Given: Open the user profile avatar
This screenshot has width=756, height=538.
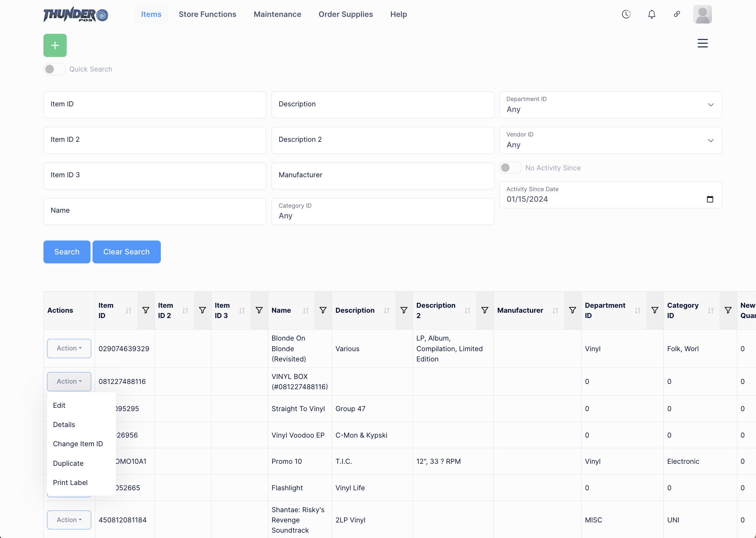Looking at the screenshot, I should pyautogui.click(x=702, y=14).
